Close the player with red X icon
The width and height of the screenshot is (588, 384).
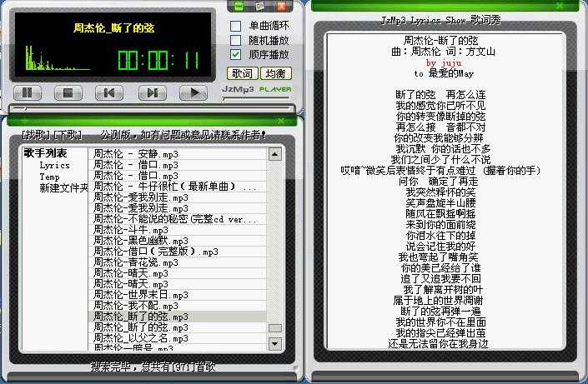pos(281,6)
